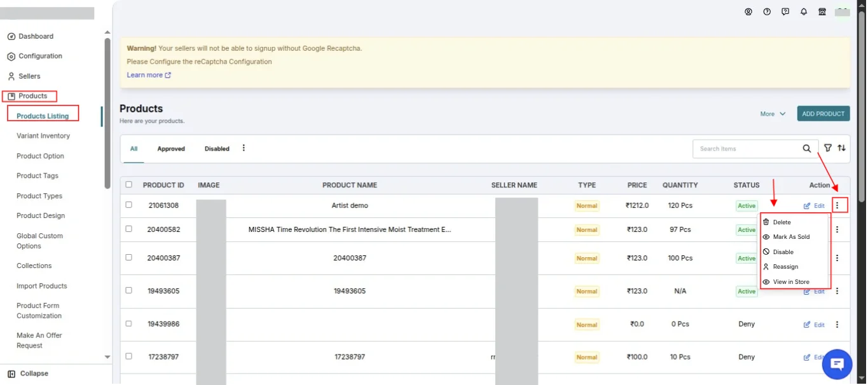This screenshot has width=868, height=385.
Task: Open the Products sidebar section
Action: pyautogui.click(x=29, y=96)
